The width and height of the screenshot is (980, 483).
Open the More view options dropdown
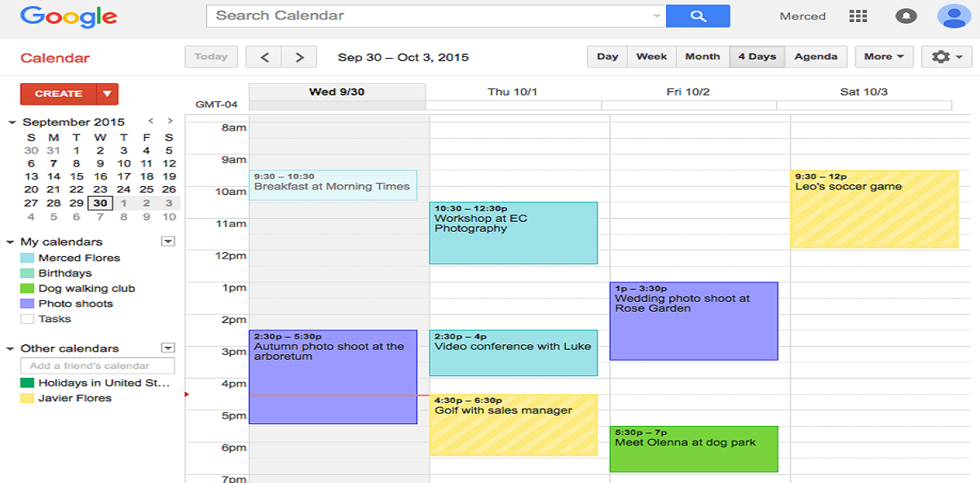884,56
